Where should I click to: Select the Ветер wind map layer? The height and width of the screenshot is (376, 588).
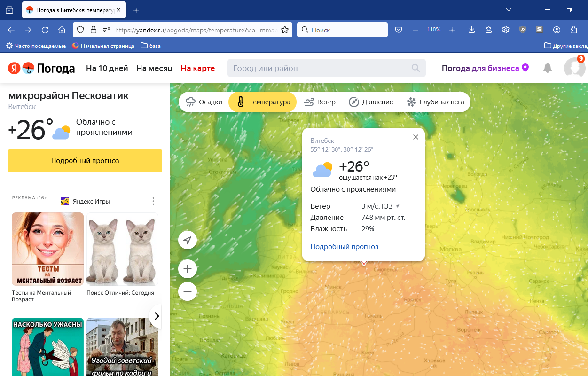coord(320,102)
